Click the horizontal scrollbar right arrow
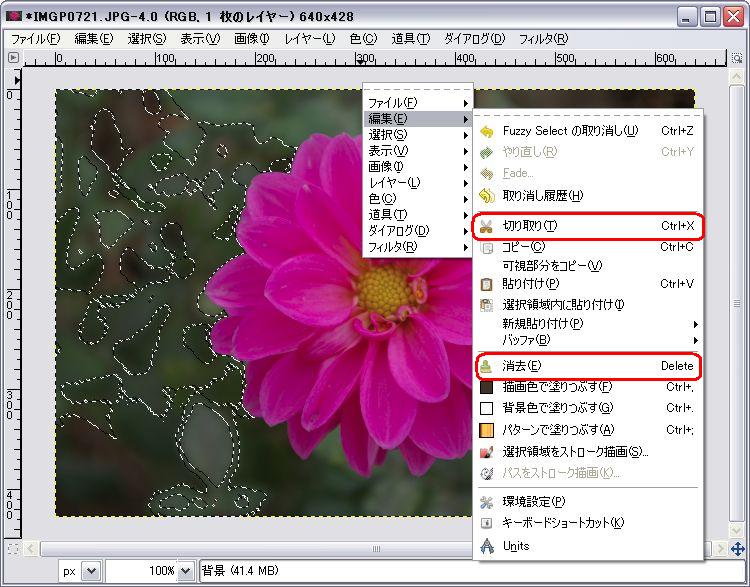This screenshot has height=587, width=750. point(719,548)
